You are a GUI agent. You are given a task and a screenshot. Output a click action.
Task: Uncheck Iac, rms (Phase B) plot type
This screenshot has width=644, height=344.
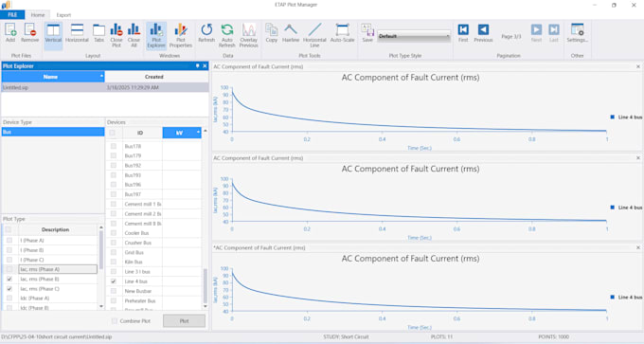(x=9, y=279)
